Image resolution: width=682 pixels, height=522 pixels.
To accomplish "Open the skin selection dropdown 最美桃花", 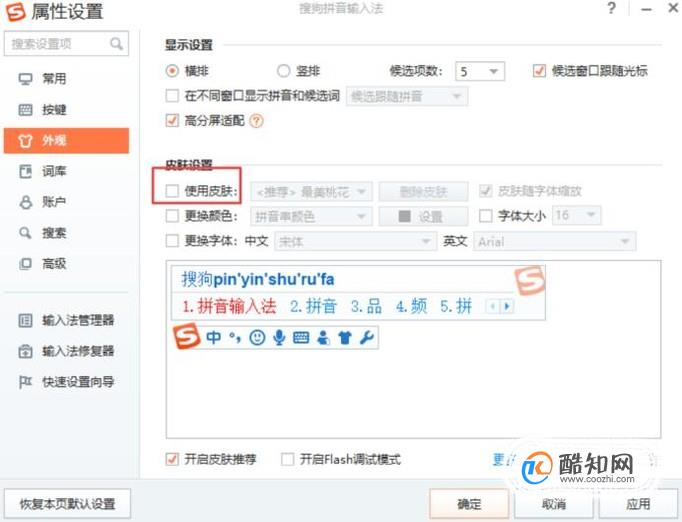I will click(311, 191).
